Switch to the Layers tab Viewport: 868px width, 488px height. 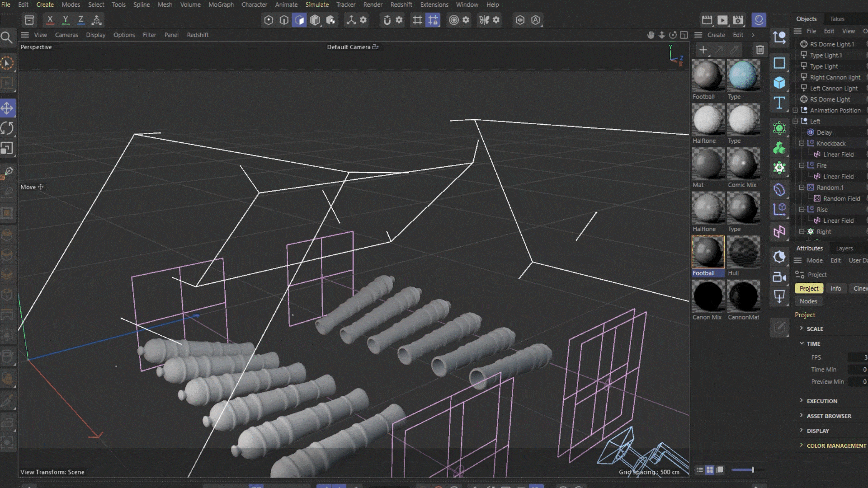[x=844, y=248]
